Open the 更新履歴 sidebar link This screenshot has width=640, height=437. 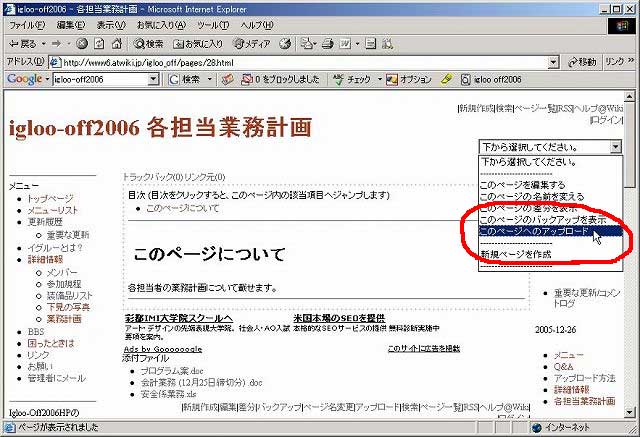(x=45, y=222)
